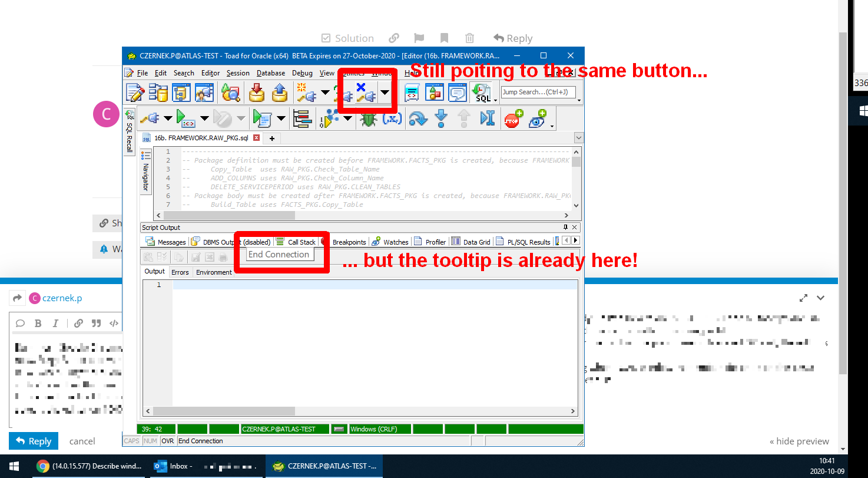This screenshot has height=478, width=868.
Task: Open the SQL Recall side panel tab
Action: (130, 132)
